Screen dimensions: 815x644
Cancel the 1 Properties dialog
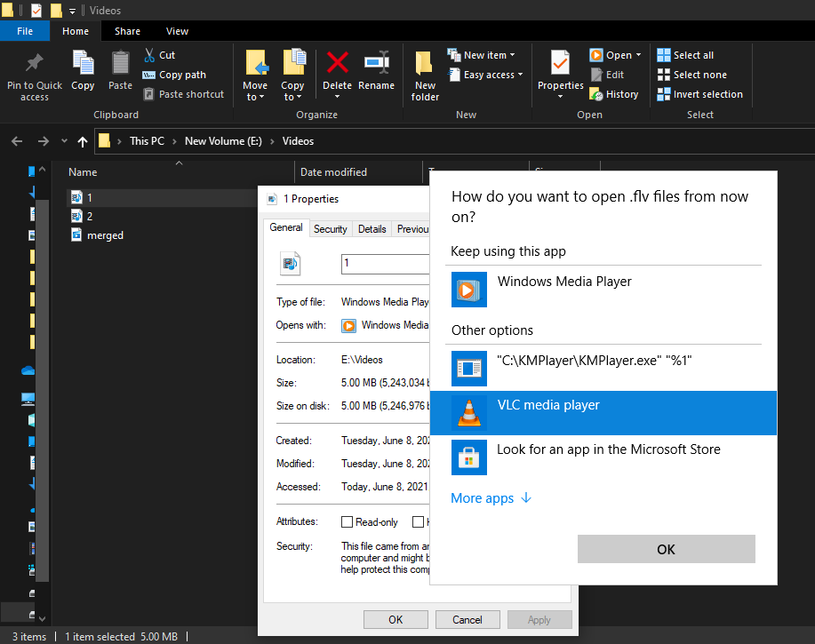coord(467,619)
